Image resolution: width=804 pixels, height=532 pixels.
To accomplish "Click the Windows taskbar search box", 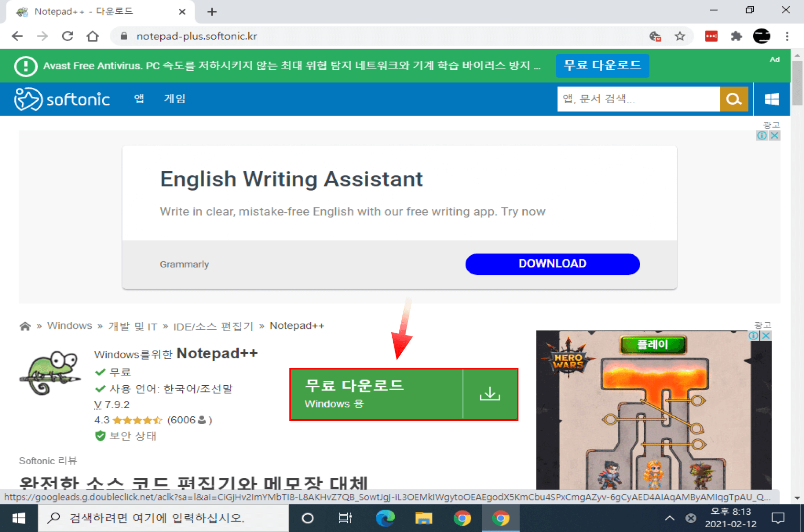I will point(163,518).
